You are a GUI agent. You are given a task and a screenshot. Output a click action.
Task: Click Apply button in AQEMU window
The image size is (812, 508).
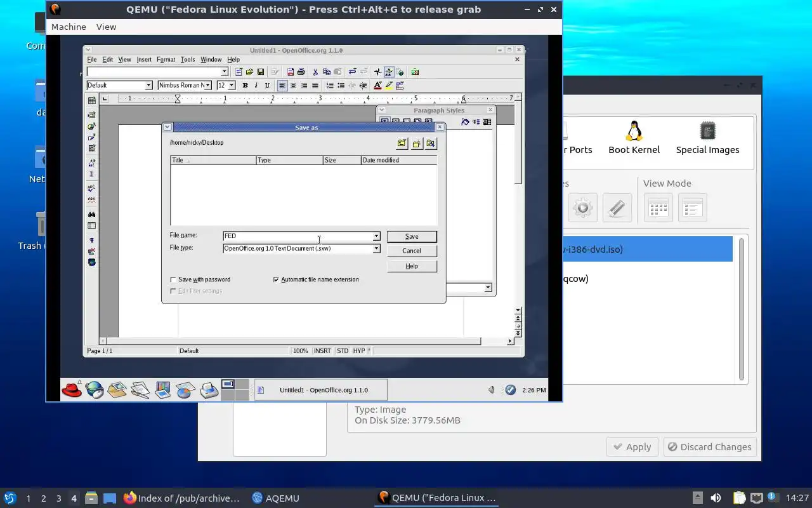pyautogui.click(x=632, y=447)
